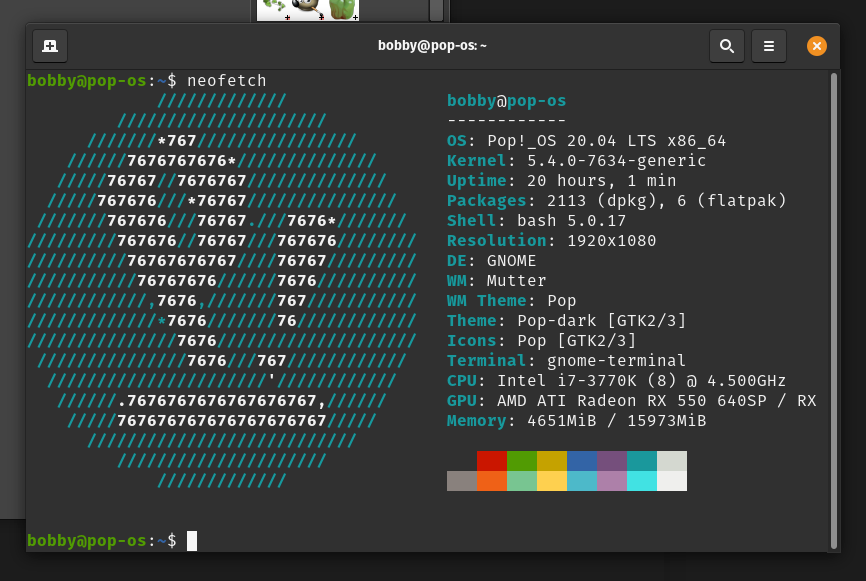This screenshot has height=581, width=866.
Task: Open the terminal search tool
Action: 727,46
